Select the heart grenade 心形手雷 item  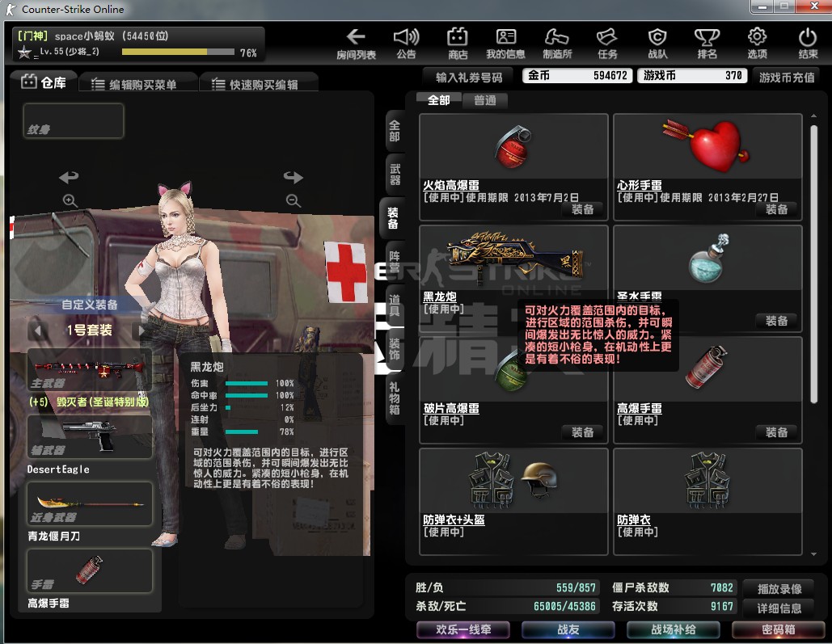pos(707,167)
